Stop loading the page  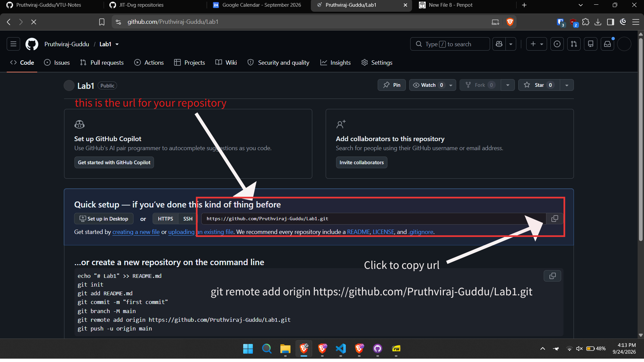pos(34,22)
